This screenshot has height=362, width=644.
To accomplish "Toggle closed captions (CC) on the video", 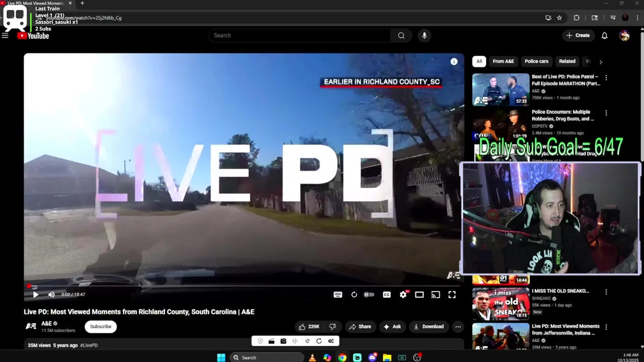I will tap(386, 295).
